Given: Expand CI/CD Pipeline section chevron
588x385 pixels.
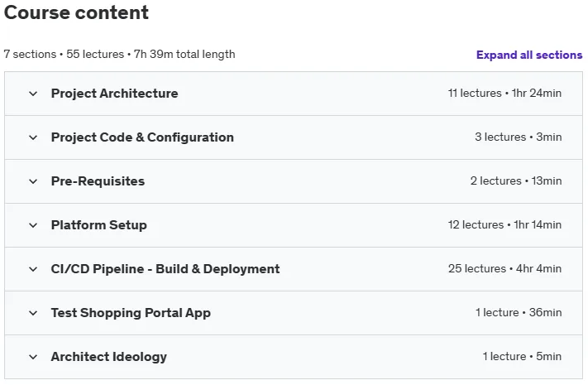Looking at the screenshot, I should coord(33,269).
